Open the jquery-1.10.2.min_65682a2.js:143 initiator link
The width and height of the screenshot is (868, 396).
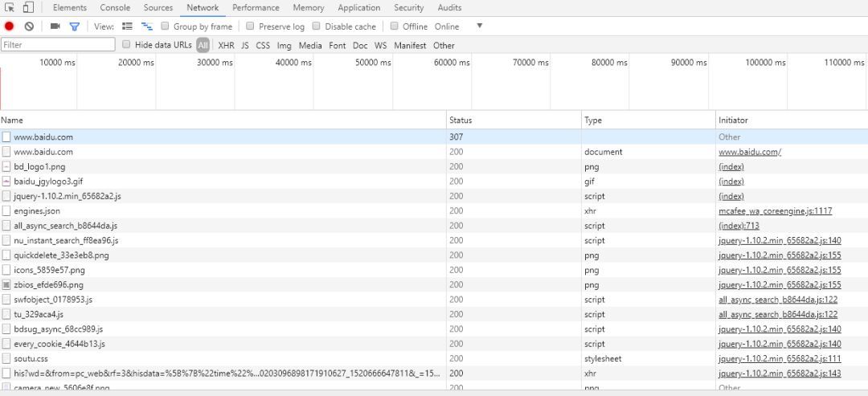[780, 374]
